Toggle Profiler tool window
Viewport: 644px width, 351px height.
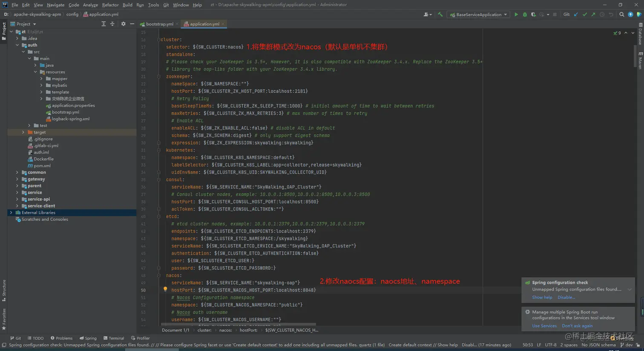coord(141,338)
